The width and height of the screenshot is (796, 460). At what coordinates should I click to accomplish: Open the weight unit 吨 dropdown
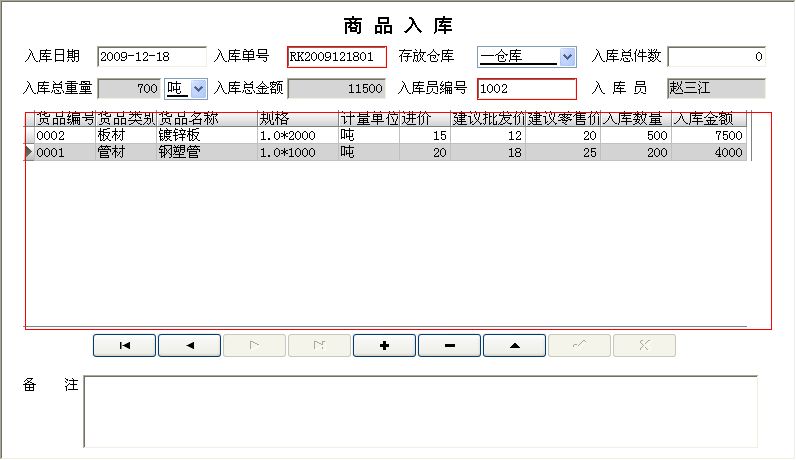click(x=198, y=89)
